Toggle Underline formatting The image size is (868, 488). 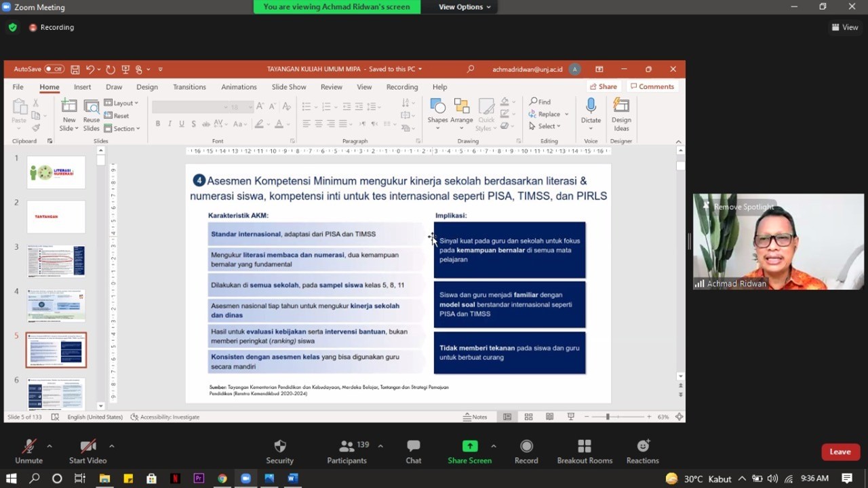(182, 124)
